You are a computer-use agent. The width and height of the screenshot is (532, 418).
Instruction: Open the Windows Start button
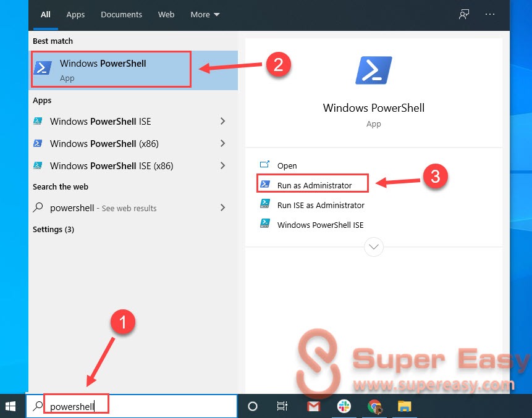click(x=11, y=406)
